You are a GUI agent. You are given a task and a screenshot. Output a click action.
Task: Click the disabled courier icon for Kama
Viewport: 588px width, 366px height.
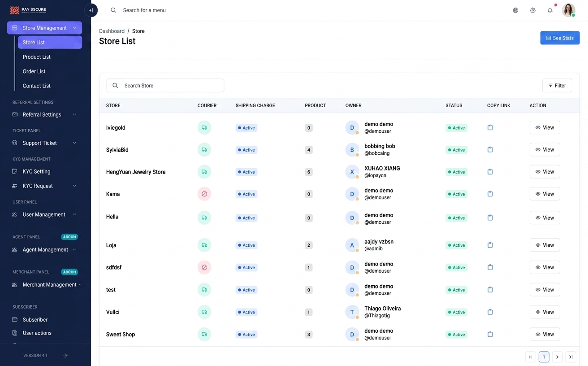[x=204, y=194]
